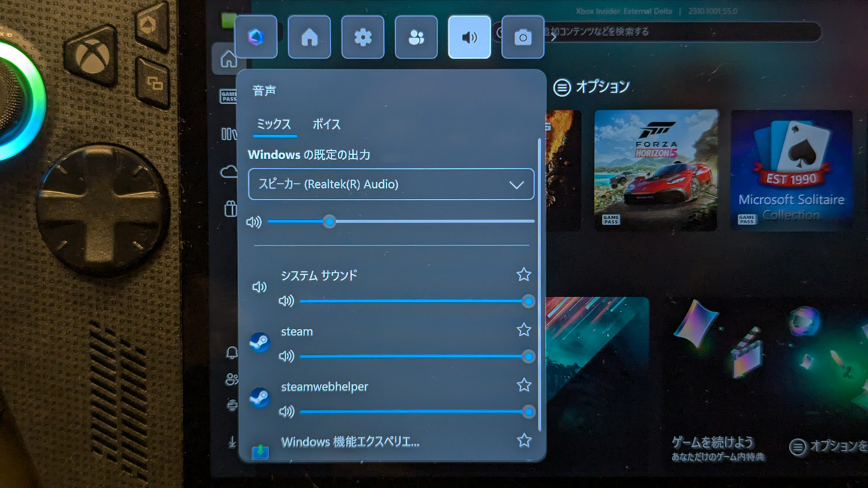Click the オプション button above game tiles
The height and width of the screenshot is (488, 868).
pyautogui.click(x=592, y=87)
